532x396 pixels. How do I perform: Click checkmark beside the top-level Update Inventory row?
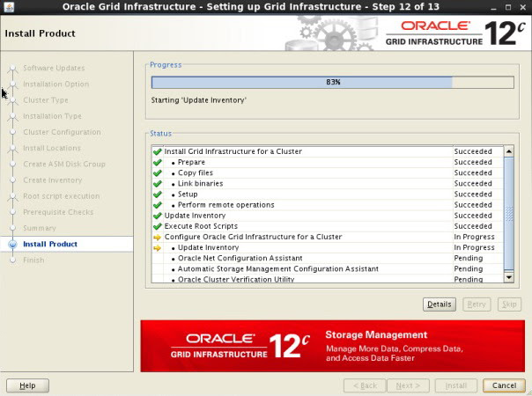(157, 216)
